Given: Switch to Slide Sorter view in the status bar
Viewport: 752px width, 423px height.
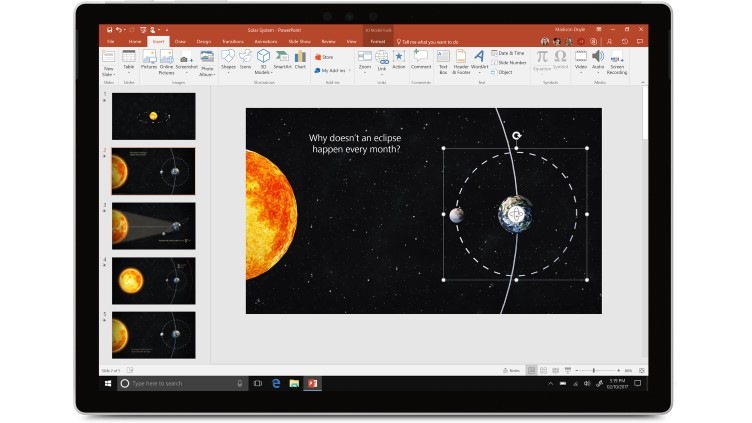Looking at the screenshot, I should [x=543, y=370].
